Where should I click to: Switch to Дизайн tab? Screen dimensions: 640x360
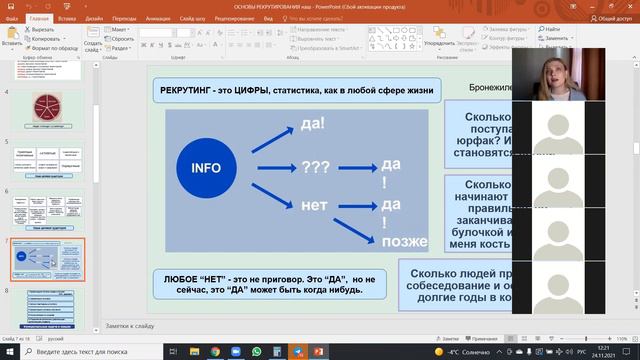94,18
